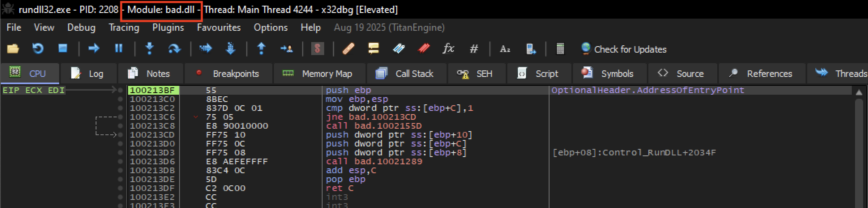This screenshot has height=208, width=868.
Task: Open the Plugins menu
Action: [168, 28]
